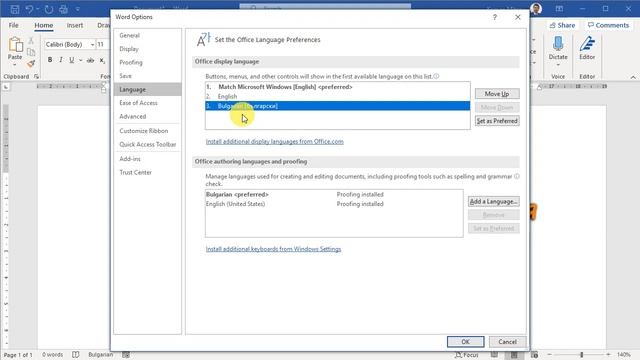Click the proofing book icon in status bar

[x=76, y=355]
